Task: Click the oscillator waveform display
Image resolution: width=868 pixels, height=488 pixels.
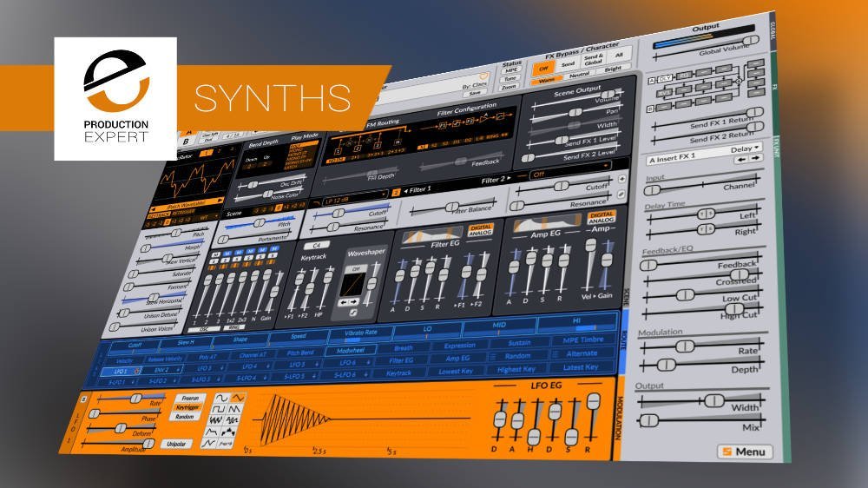Action: pos(194,178)
